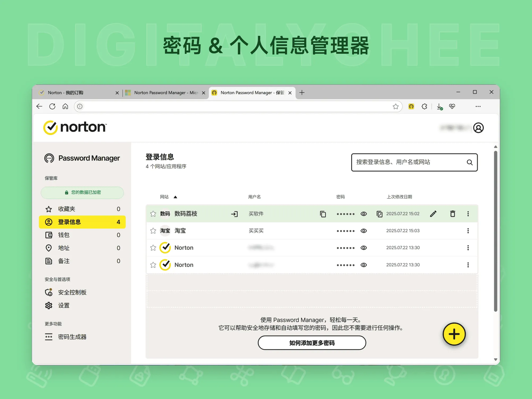Launch 数码荔枝 website via open-in icon

[234, 214]
